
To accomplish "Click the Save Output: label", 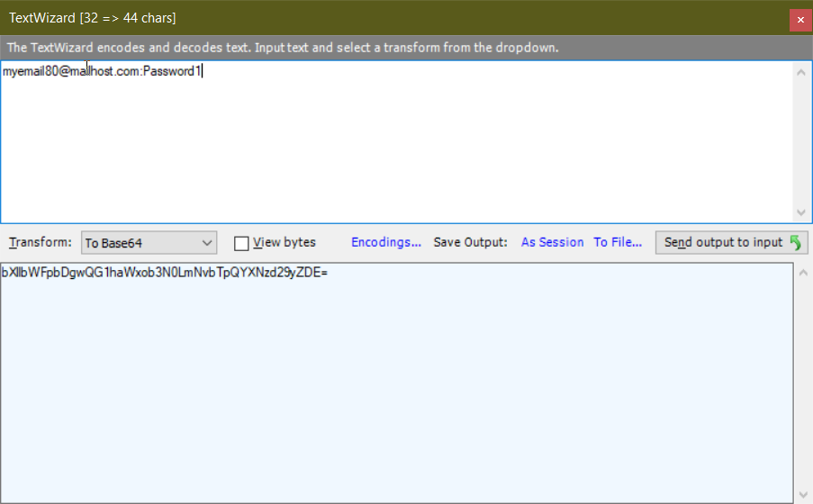I will (x=470, y=242).
